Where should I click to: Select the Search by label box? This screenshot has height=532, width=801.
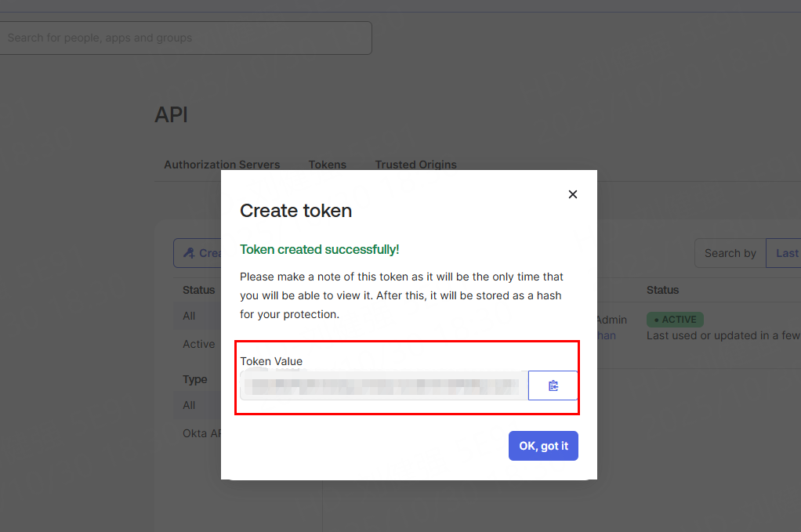coord(730,253)
